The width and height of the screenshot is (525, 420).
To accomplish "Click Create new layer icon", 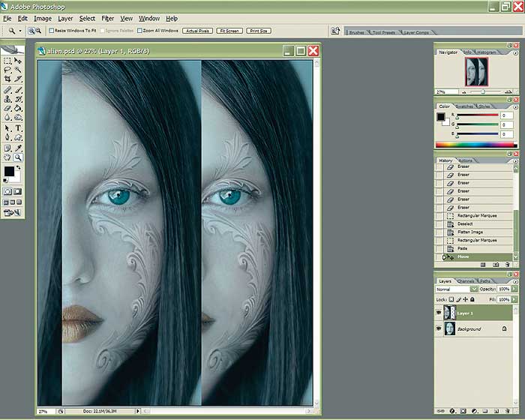I will pos(496,411).
